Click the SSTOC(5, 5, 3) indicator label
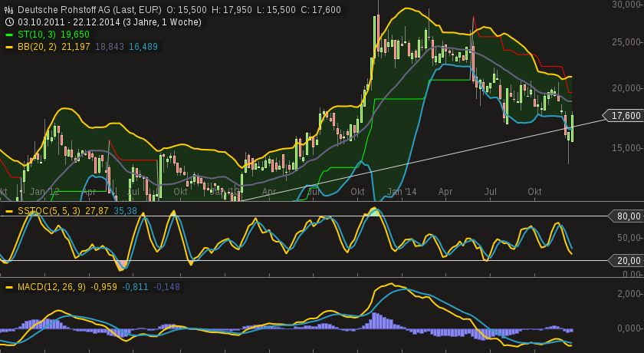The image size is (644, 353). point(49,211)
